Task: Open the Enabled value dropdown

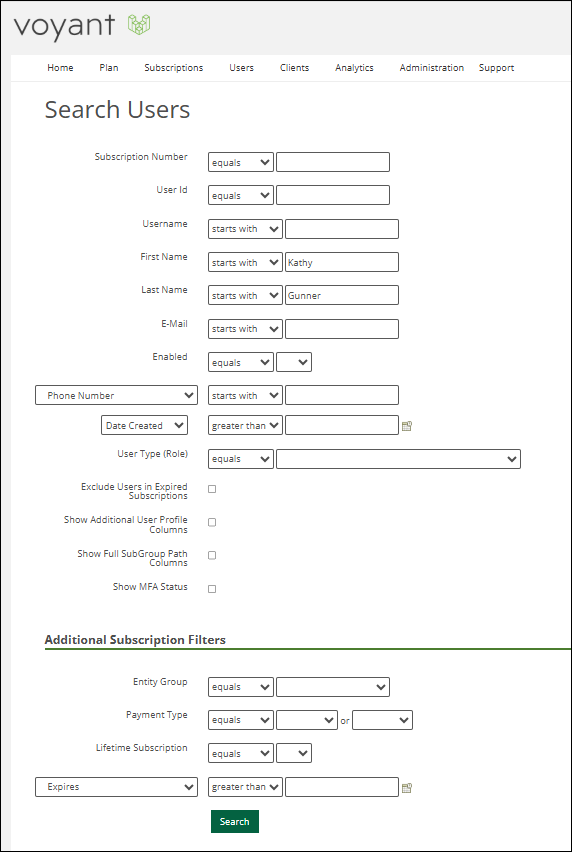Action: coord(294,362)
